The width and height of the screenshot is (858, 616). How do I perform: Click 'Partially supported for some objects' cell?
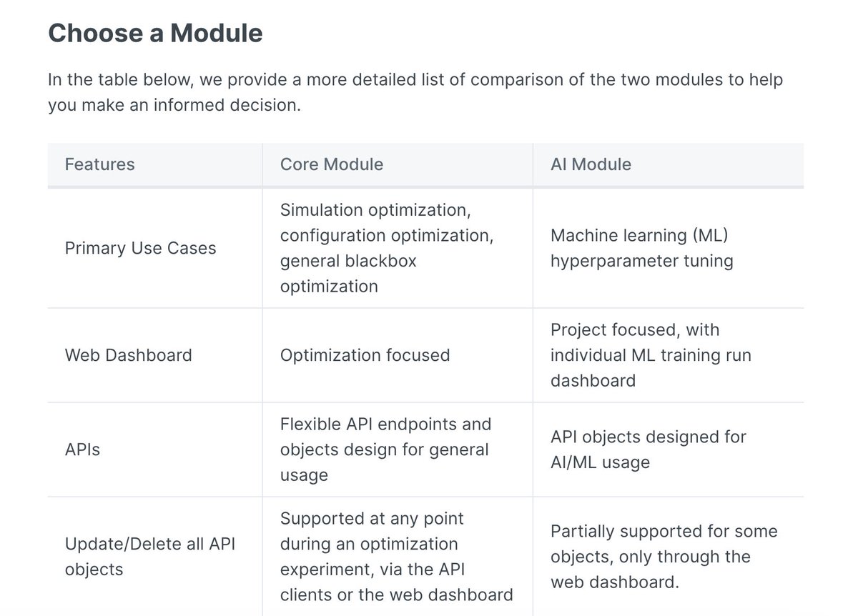tap(664, 557)
